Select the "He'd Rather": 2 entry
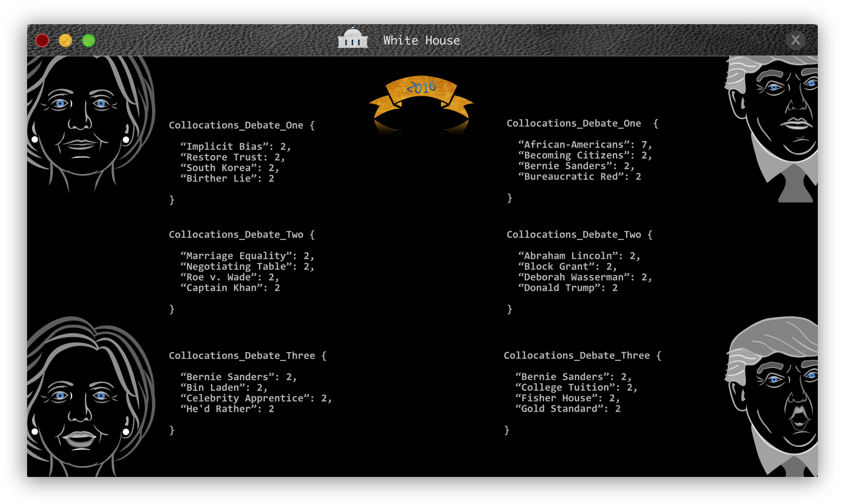 (x=227, y=409)
